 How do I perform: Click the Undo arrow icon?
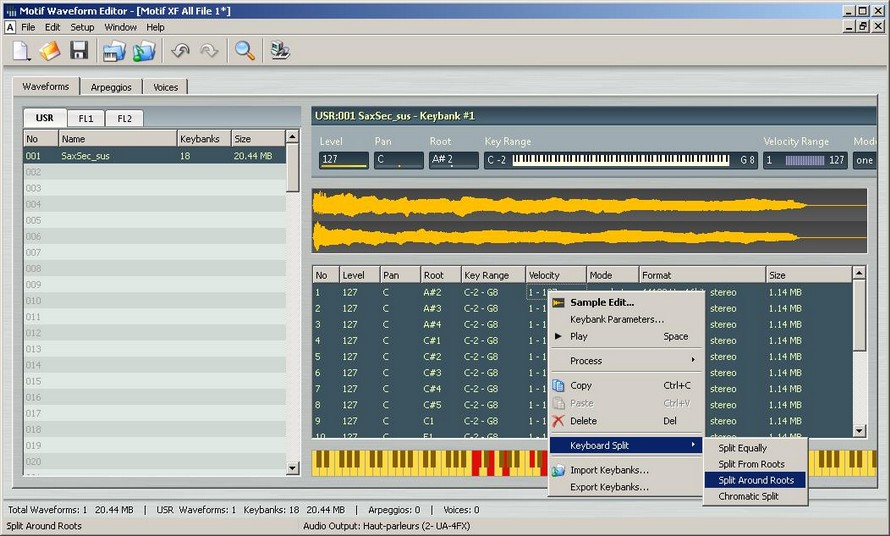pos(180,51)
